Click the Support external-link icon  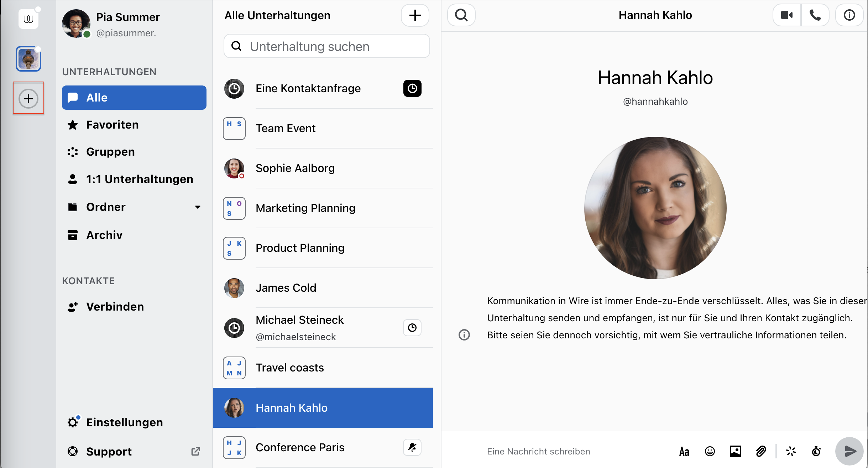click(x=195, y=452)
